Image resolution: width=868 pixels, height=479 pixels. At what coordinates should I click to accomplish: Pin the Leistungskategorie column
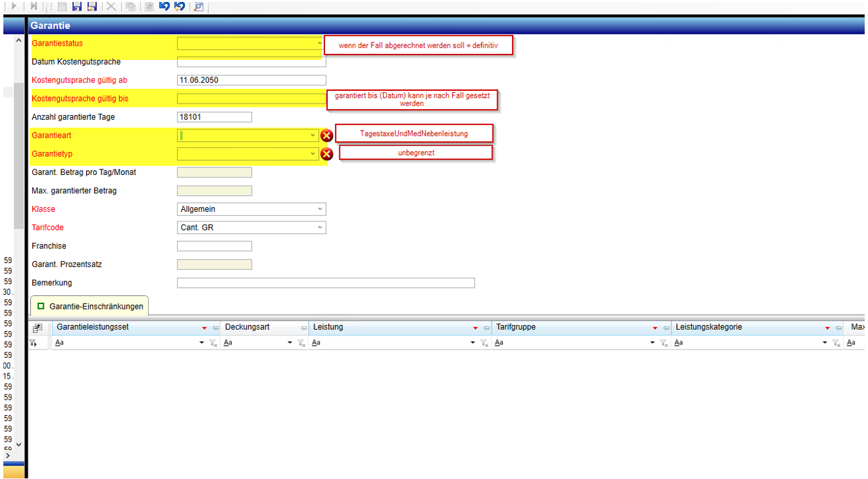[838, 328]
